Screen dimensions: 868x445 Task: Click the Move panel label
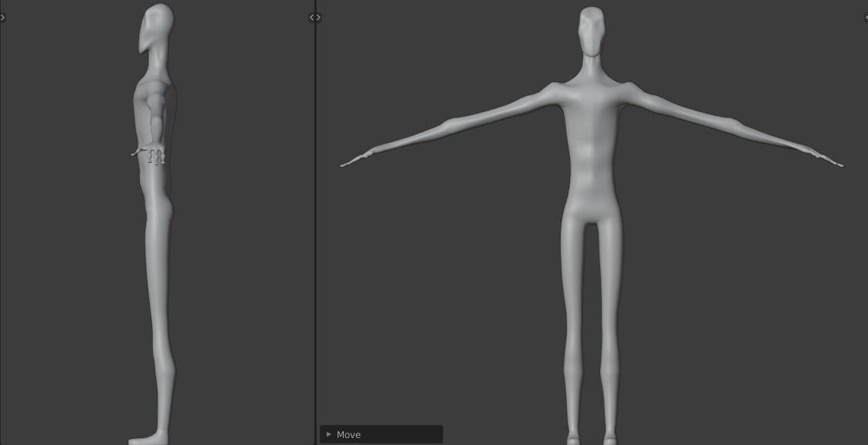pyautogui.click(x=349, y=434)
